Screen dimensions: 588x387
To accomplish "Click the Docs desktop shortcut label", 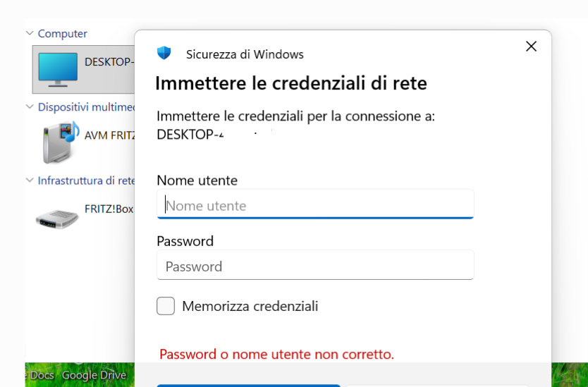I will [42, 375].
